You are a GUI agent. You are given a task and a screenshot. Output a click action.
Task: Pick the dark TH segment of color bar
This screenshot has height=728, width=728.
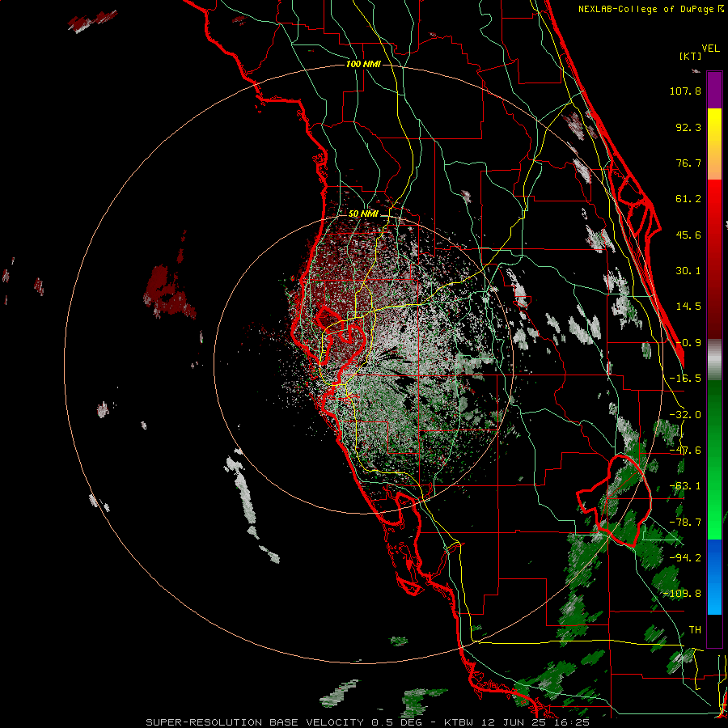click(x=714, y=630)
